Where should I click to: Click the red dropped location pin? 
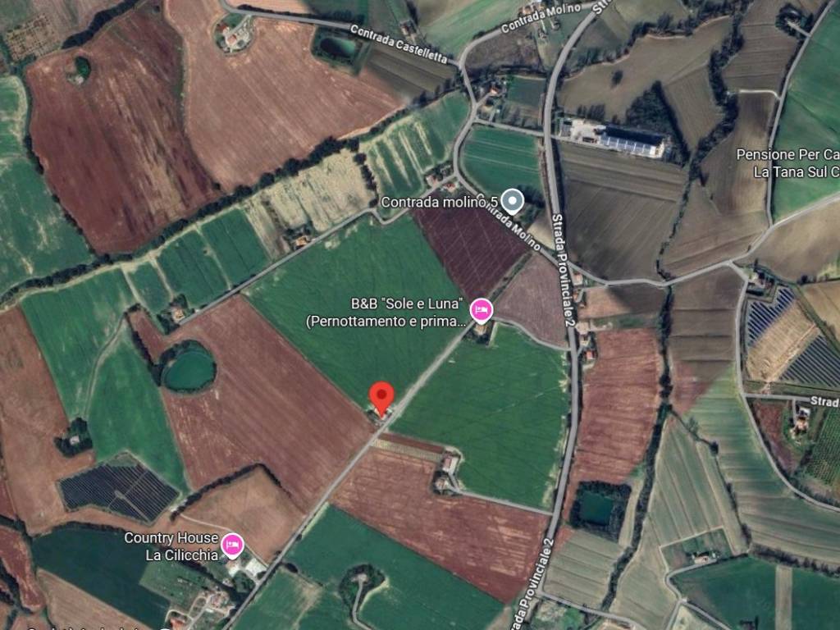pos(381,399)
